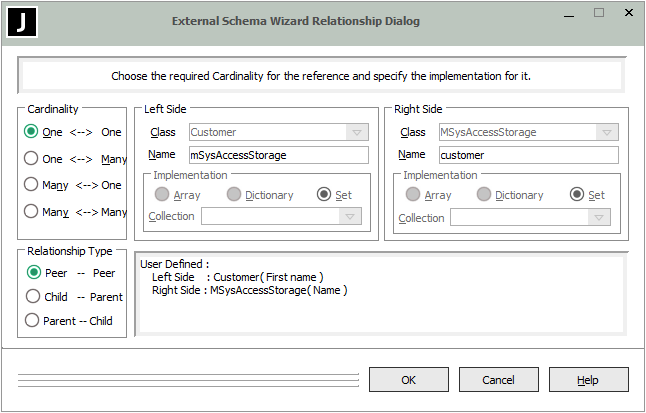The width and height of the screenshot is (646, 413).
Task: Select Right Side Array implementation
Action: pos(413,195)
